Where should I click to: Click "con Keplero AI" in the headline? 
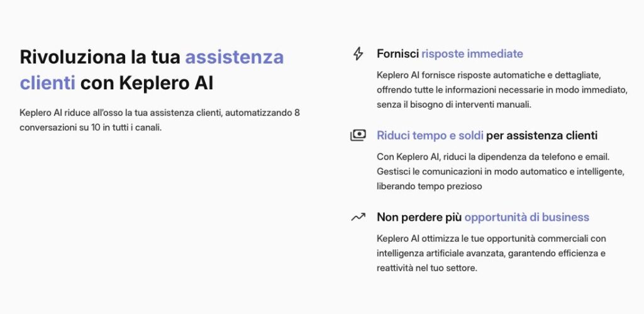147,82
